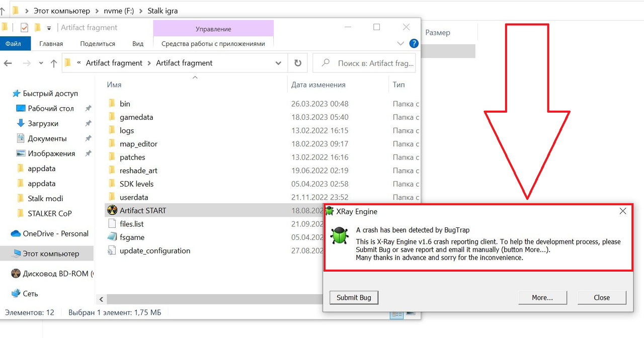
Task: Click XRay Engine title bar bug icon
Action: pos(330,211)
